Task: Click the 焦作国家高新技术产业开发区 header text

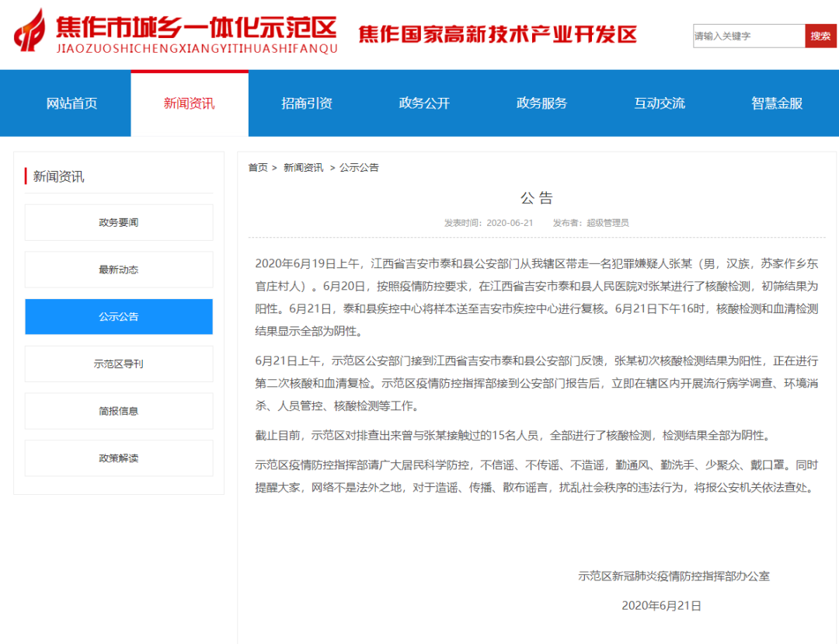Action: click(498, 34)
